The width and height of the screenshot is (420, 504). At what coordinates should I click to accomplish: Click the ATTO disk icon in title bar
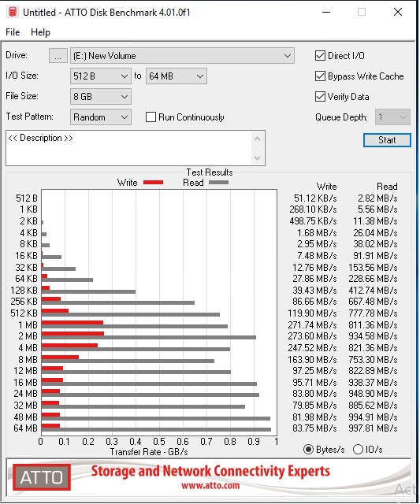pos(13,13)
